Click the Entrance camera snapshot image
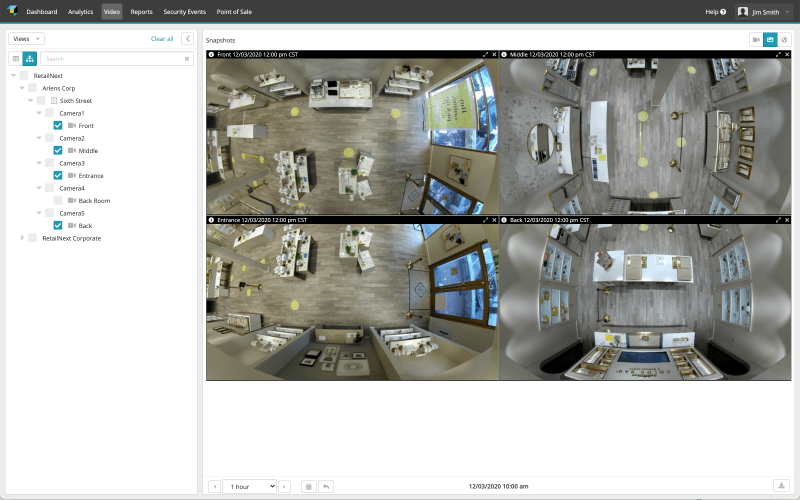The width and height of the screenshot is (800, 500). point(352,302)
